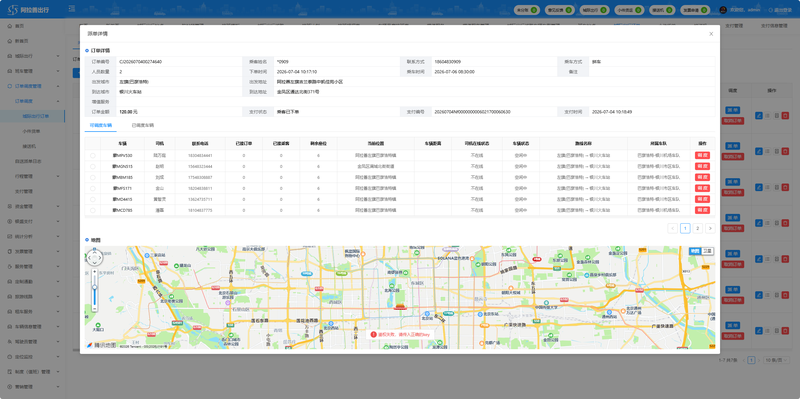Click the map zoom-in plus icon
The width and height of the screenshot is (800, 399).
pyautogui.click(x=94, y=272)
